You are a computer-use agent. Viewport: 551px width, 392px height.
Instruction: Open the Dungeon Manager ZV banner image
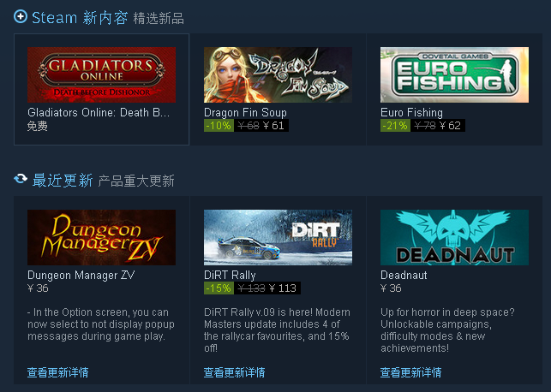pos(102,237)
